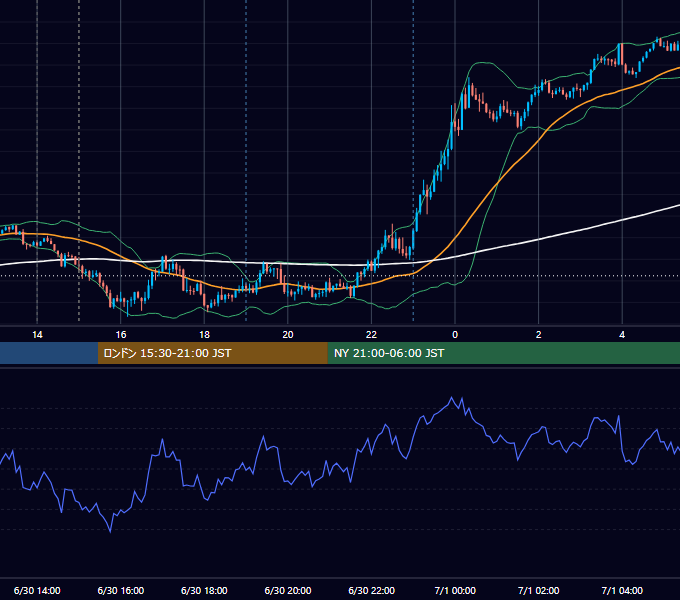Viewport: 680px width, 600px height.
Task: Click the 0 hour label on price chart axis
Action: 455,335
